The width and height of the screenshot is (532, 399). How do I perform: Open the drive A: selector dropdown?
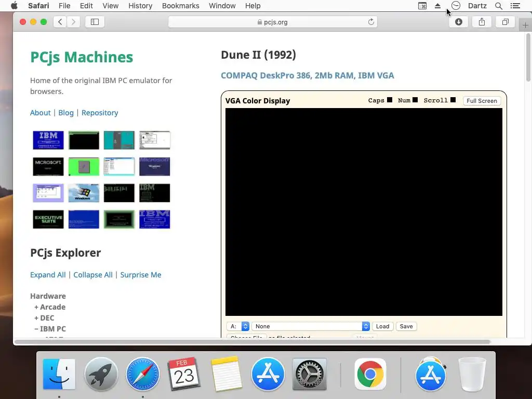238,326
